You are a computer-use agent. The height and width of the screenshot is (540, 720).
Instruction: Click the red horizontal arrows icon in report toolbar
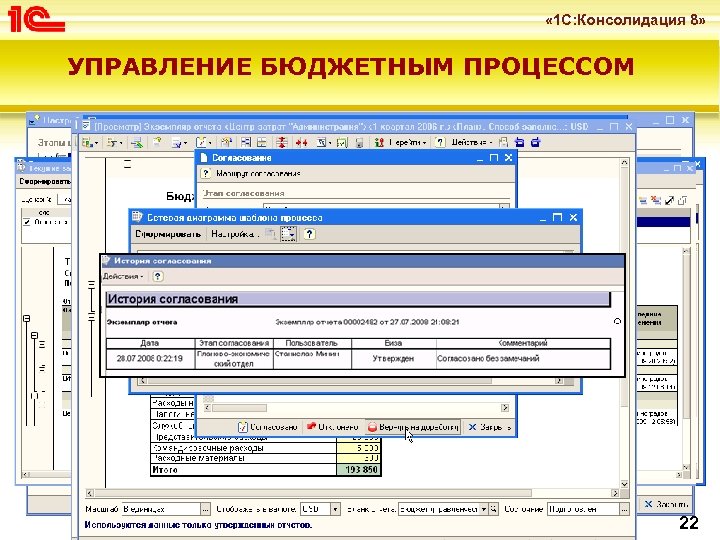point(301,143)
